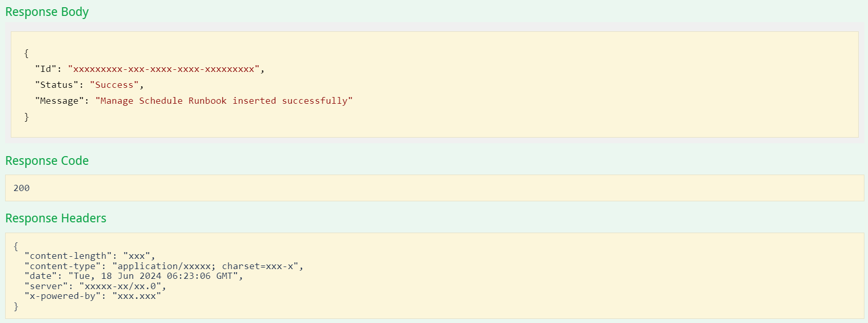
Task: Click the "xxxxx-xx/xx.0" server value
Action: (x=120, y=286)
